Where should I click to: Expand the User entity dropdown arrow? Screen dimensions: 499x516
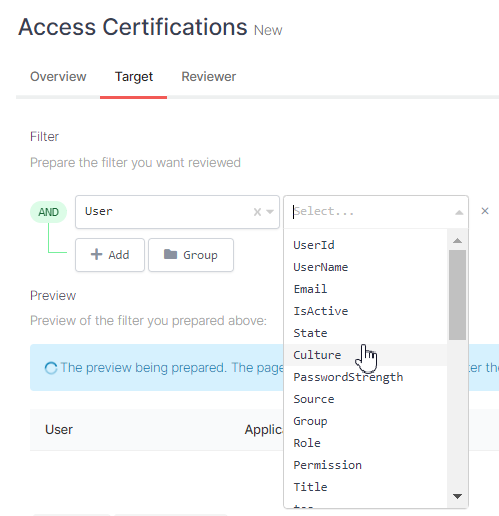click(x=270, y=212)
